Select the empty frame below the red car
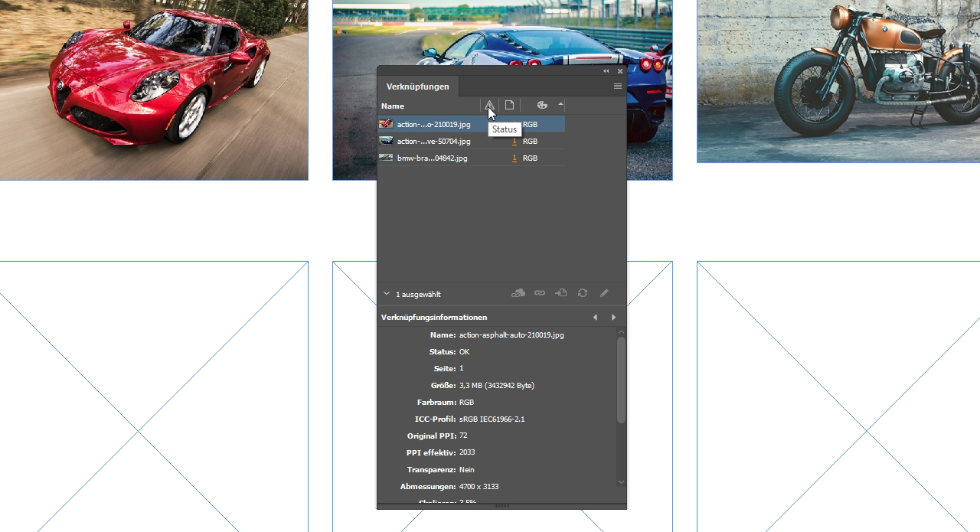The width and height of the screenshot is (980, 532). click(x=154, y=397)
